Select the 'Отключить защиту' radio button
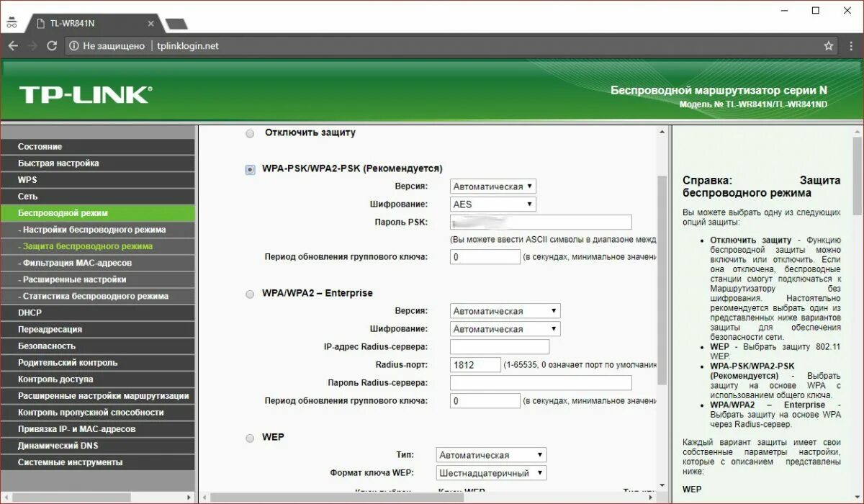The image size is (864, 504). click(250, 133)
